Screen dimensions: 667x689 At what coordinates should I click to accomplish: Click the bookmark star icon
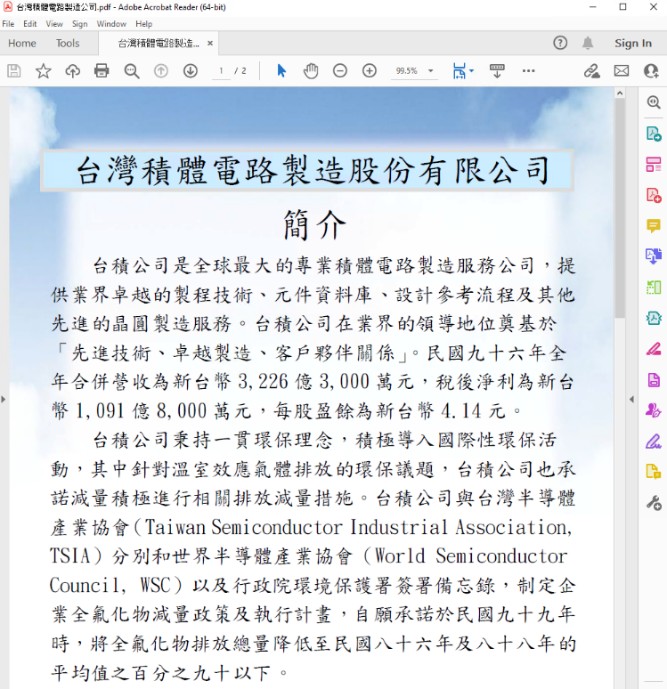coord(43,71)
